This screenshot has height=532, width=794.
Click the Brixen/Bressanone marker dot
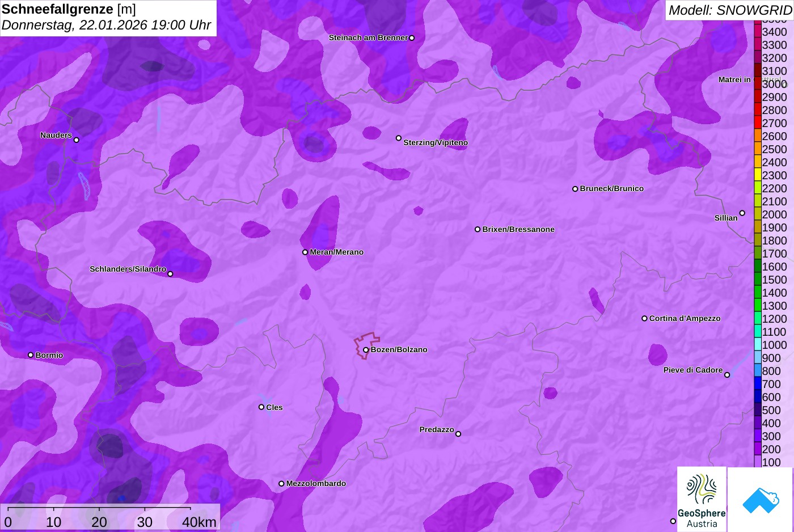[478, 229]
